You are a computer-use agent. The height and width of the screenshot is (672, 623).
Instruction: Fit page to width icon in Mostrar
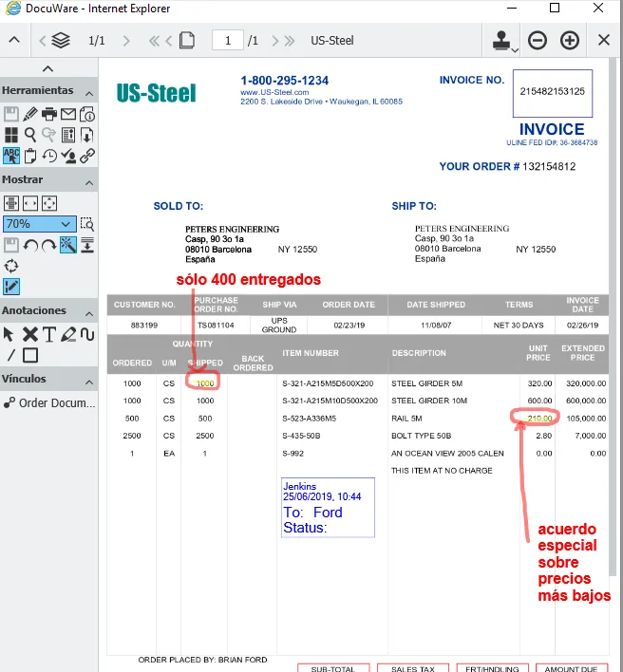[x=30, y=203]
